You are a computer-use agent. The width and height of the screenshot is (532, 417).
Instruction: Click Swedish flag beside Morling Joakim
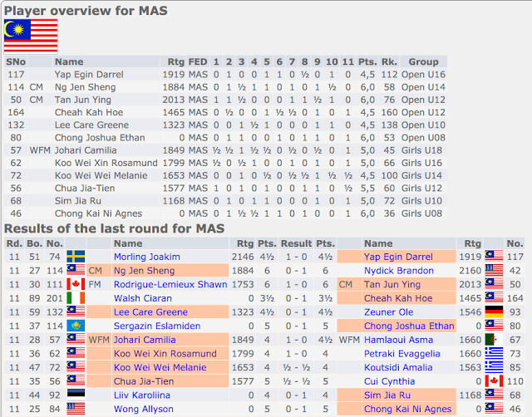[75, 257]
